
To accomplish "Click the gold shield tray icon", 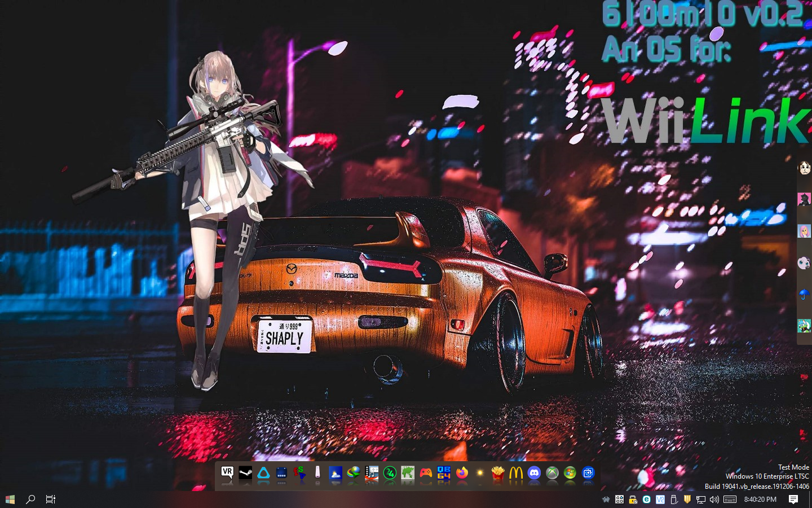I will (x=687, y=500).
